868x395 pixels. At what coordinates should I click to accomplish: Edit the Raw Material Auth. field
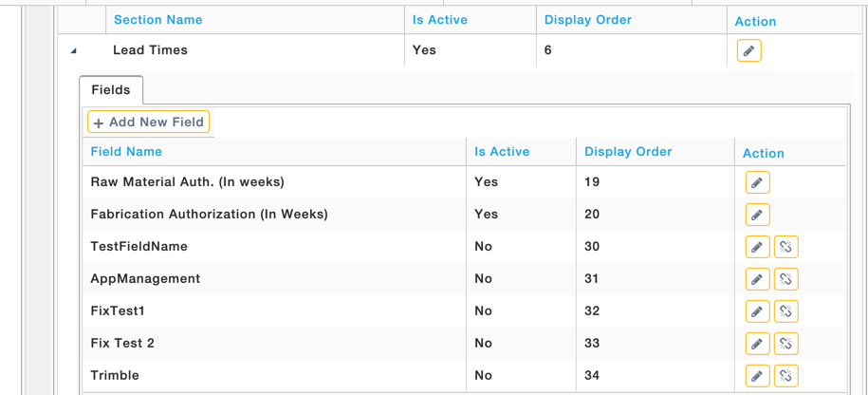[x=757, y=182]
